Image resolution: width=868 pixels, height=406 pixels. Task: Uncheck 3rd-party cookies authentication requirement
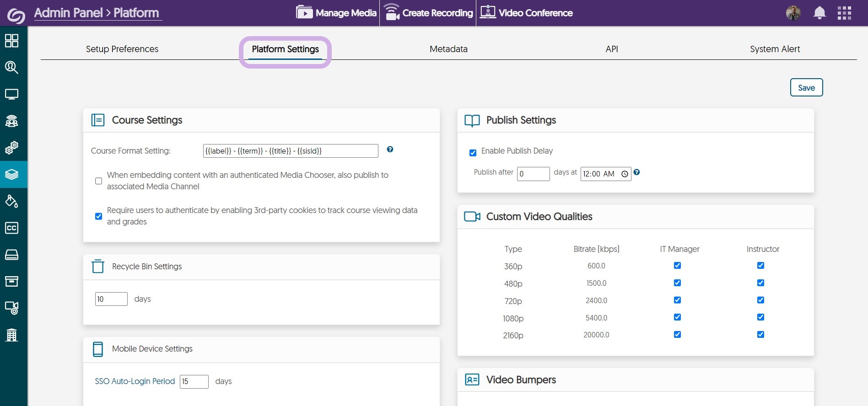pyautogui.click(x=98, y=216)
